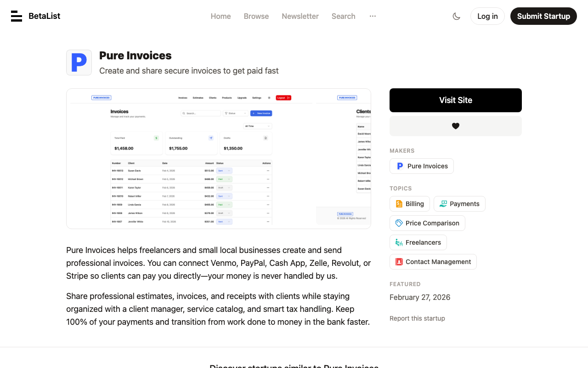Click the Visit Site button

tap(456, 100)
